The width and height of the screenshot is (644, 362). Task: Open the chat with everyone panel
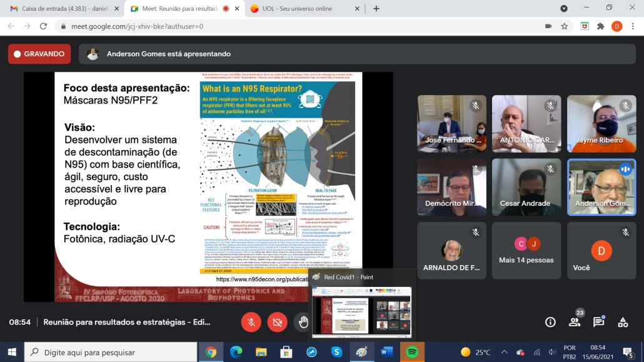598,322
